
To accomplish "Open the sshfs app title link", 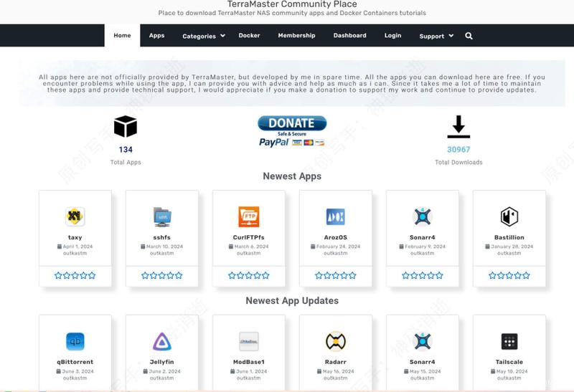I will (x=162, y=237).
